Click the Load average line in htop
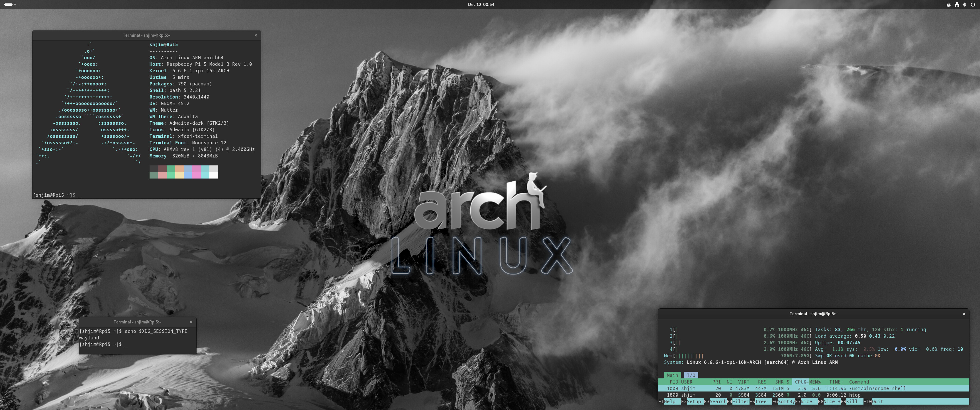Image resolution: width=980 pixels, height=410 pixels. click(855, 336)
